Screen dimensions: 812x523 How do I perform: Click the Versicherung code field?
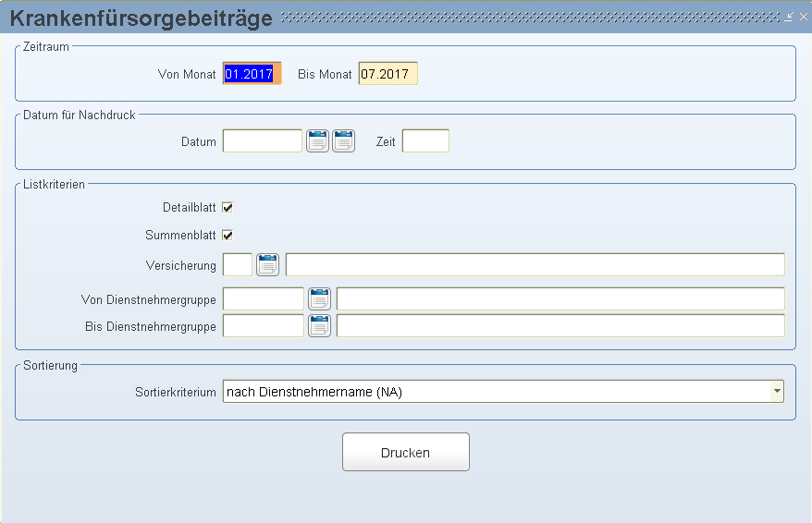pyautogui.click(x=237, y=265)
